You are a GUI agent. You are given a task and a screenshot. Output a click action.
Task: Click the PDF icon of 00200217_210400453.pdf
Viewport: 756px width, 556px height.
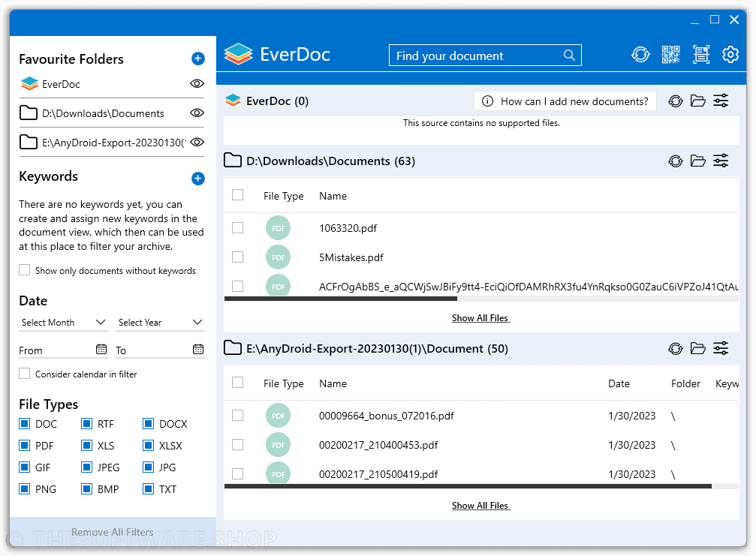click(279, 445)
